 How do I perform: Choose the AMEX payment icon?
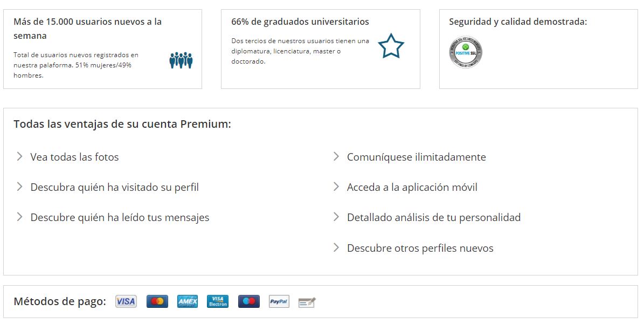tap(188, 301)
